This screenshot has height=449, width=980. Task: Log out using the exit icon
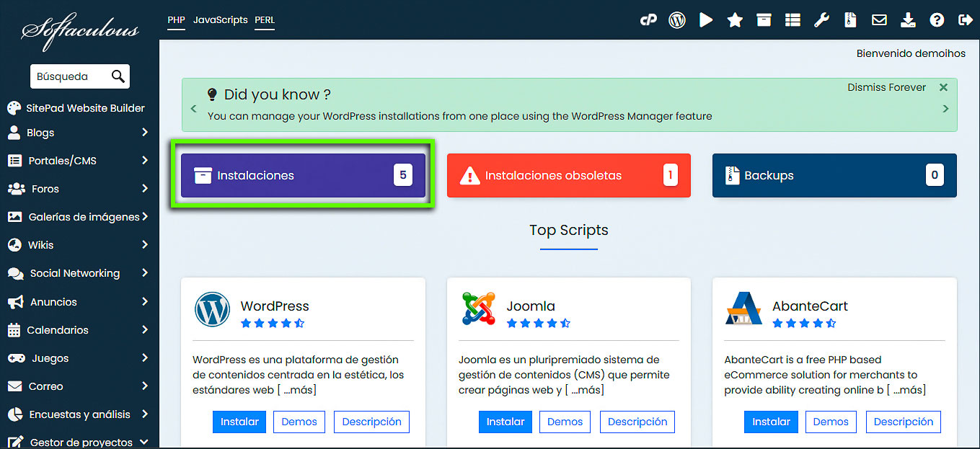point(966,20)
